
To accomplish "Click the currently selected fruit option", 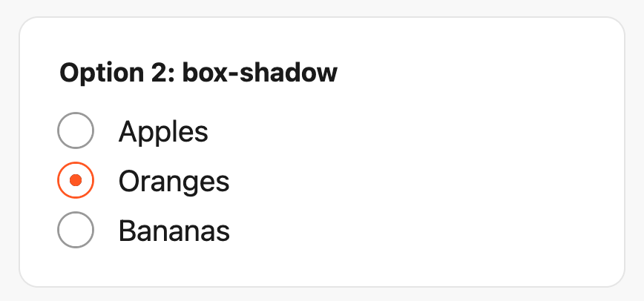I will coord(75,180).
